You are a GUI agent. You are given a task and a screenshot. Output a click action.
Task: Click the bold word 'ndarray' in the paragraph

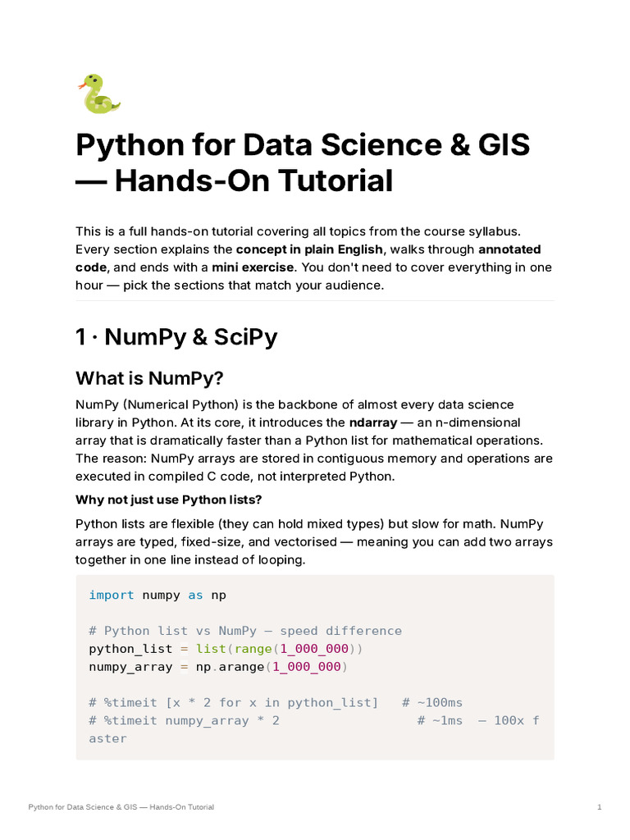point(373,422)
